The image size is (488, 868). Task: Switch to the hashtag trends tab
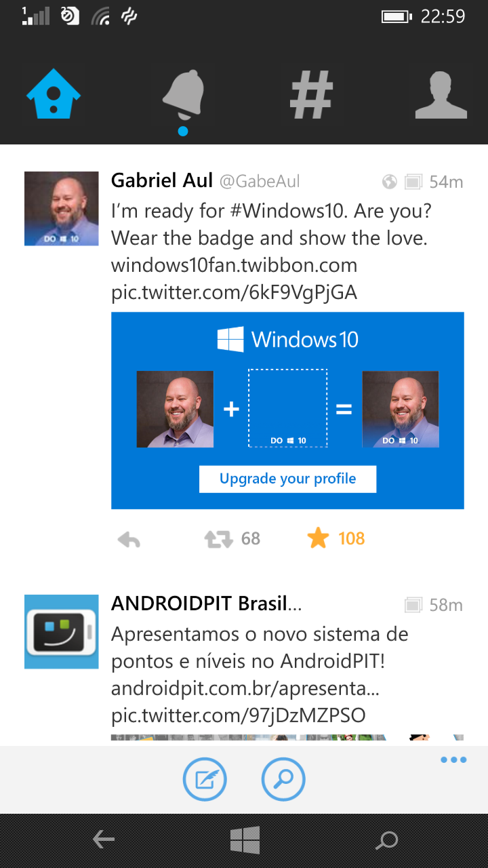click(x=312, y=95)
